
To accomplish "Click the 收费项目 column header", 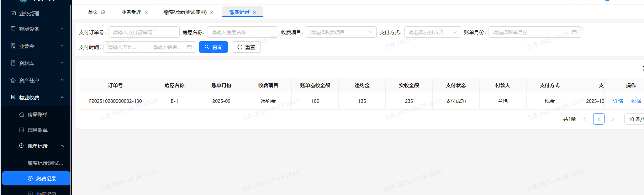I will (x=268, y=85).
